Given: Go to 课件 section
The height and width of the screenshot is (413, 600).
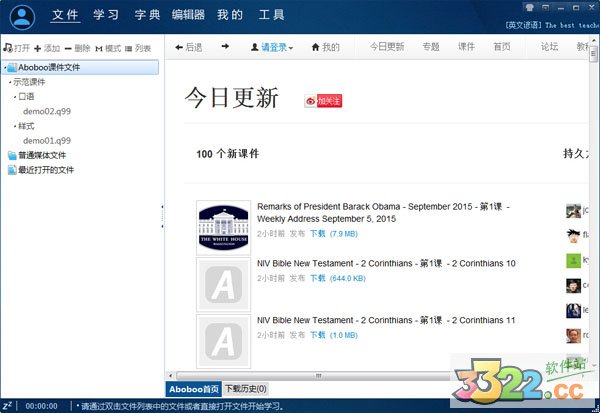Looking at the screenshot, I should click(x=466, y=47).
